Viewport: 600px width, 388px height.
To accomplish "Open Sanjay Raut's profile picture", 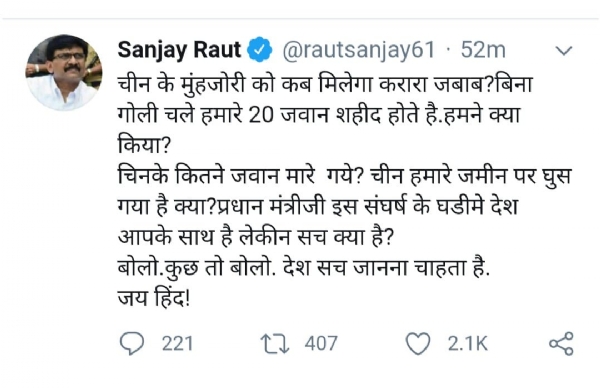I will click(64, 72).
